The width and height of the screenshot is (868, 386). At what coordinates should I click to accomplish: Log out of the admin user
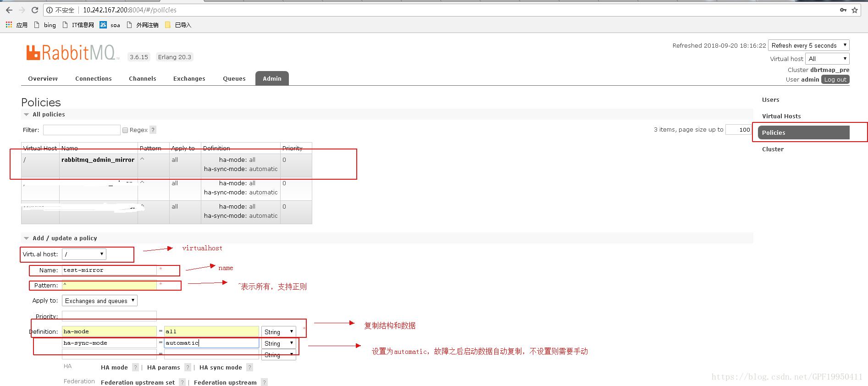coord(835,79)
